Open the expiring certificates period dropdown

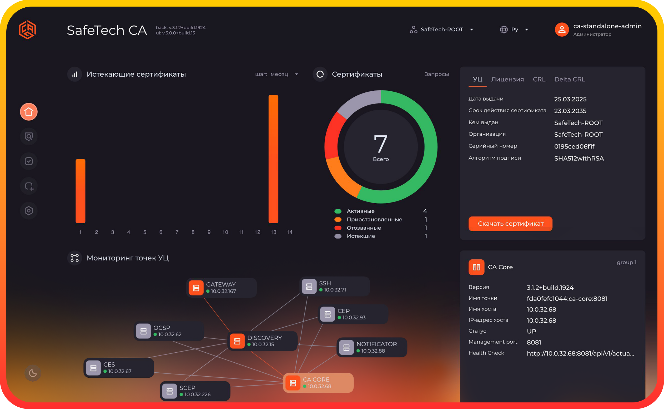coord(277,74)
